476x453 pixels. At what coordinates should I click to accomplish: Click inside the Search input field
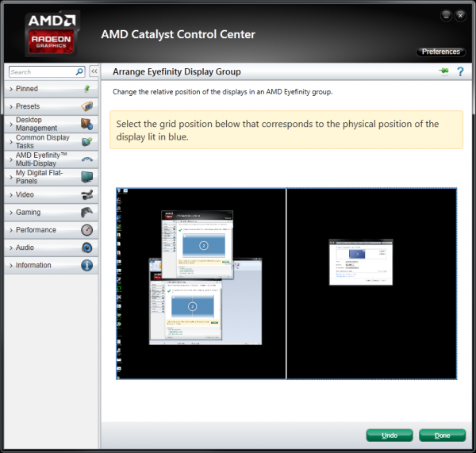pyautogui.click(x=40, y=71)
